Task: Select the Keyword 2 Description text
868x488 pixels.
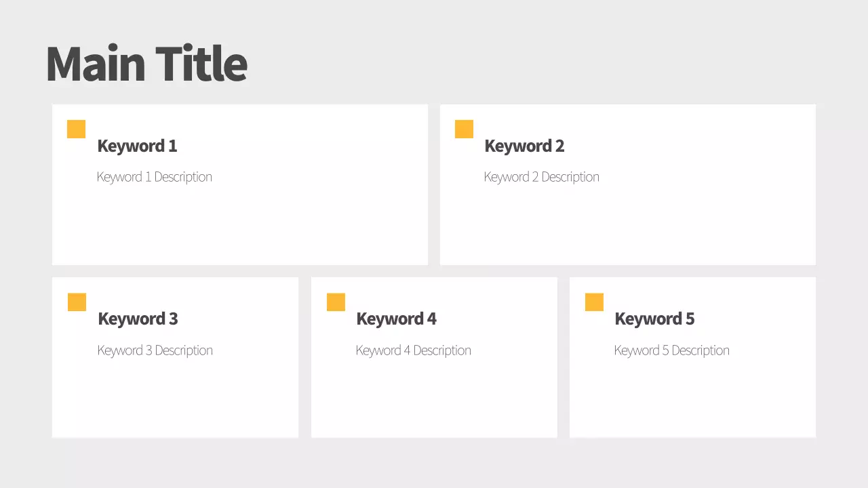Action: pos(541,176)
